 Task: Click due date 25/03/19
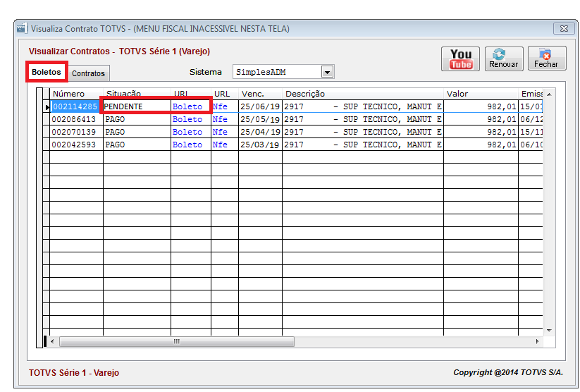point(260,145)
